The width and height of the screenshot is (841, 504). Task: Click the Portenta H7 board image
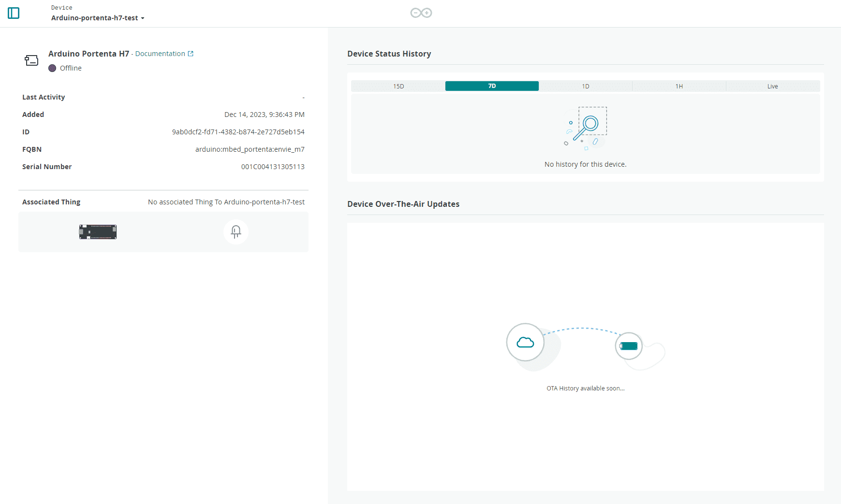[x=98, y=232]
